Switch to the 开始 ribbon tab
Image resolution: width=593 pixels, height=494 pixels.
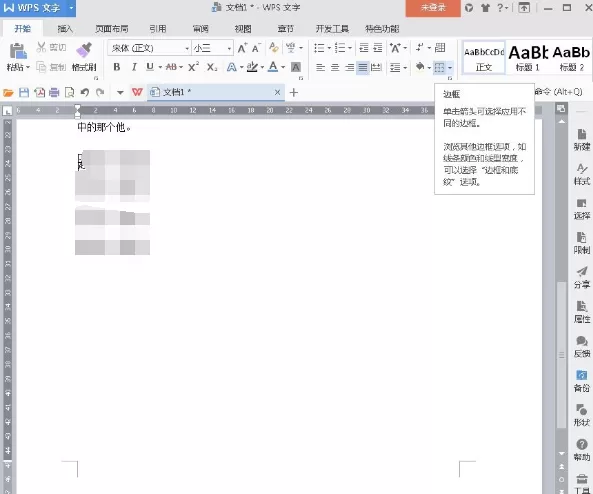coord(23,28)
